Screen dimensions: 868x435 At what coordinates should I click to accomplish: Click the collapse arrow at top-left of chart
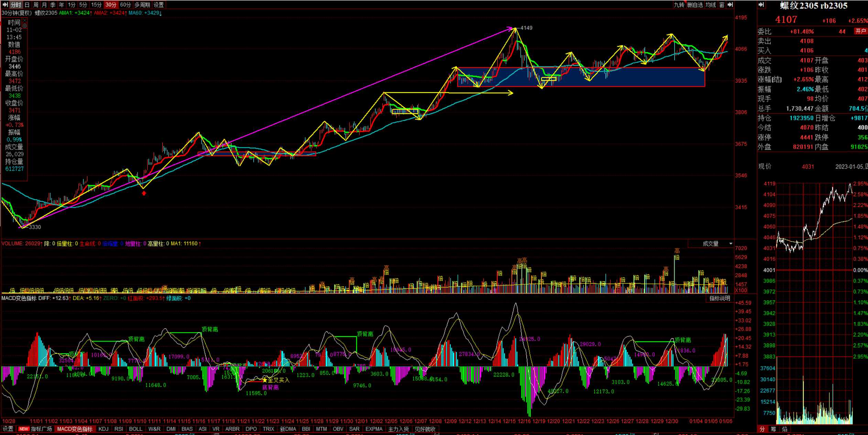[x=5, y=4]
